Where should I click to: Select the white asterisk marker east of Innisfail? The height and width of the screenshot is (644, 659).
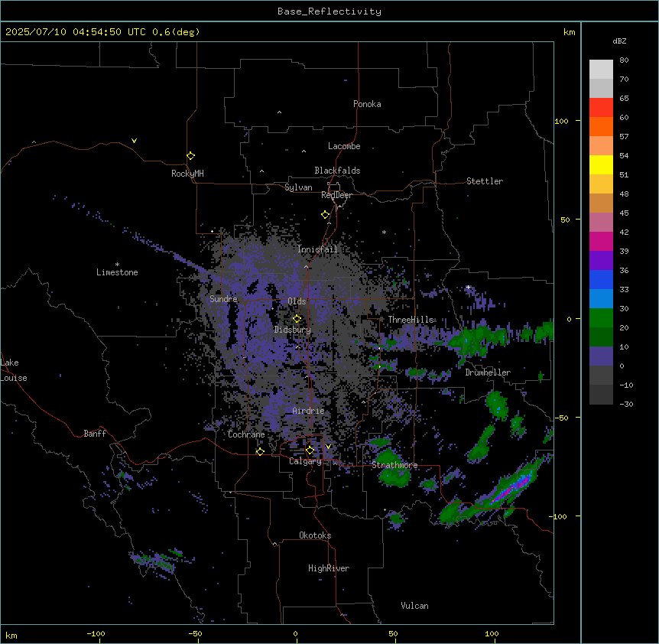[384, 232]
